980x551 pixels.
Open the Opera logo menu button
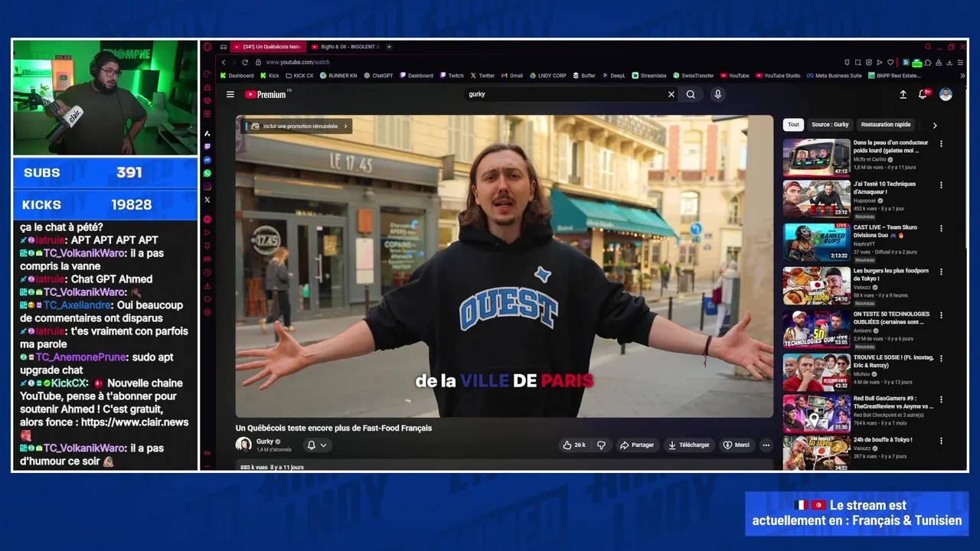207,47
